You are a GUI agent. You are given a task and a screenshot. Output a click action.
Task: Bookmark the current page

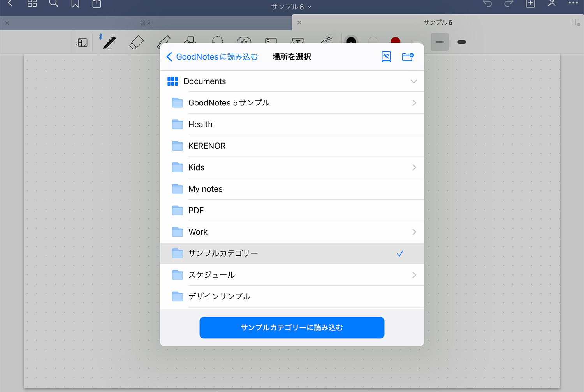pyautogui.click(x=75, y=4)
